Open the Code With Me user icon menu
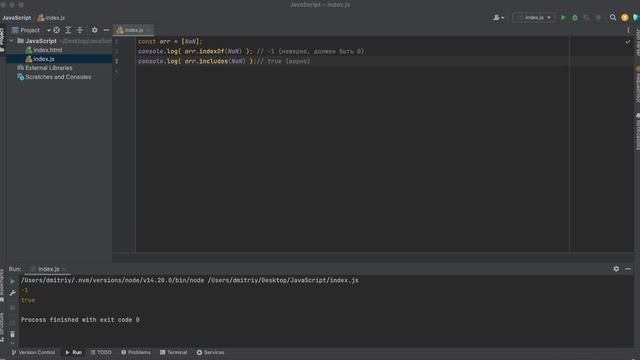The height and width of the screenshot is (360, 640). pyautogui.click(x=498, y=18)
